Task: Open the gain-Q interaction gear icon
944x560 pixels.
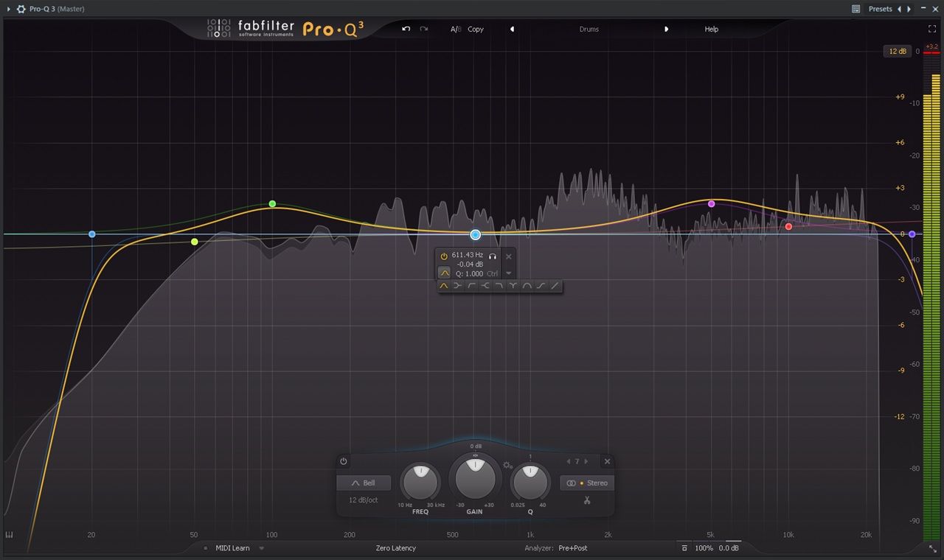Action: point(507,465)
